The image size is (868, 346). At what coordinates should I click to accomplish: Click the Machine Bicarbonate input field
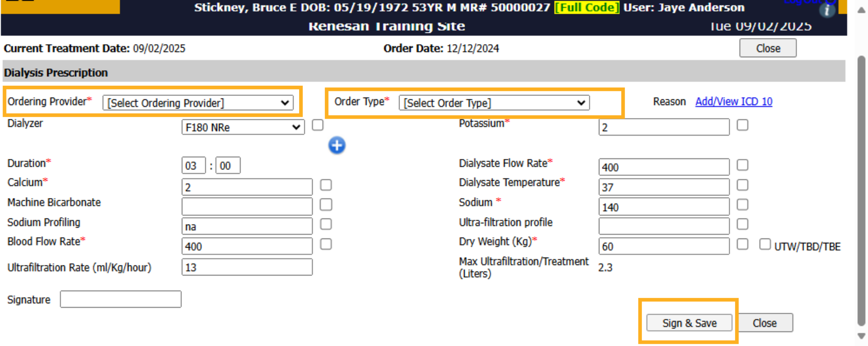click(x=247, y=207)
